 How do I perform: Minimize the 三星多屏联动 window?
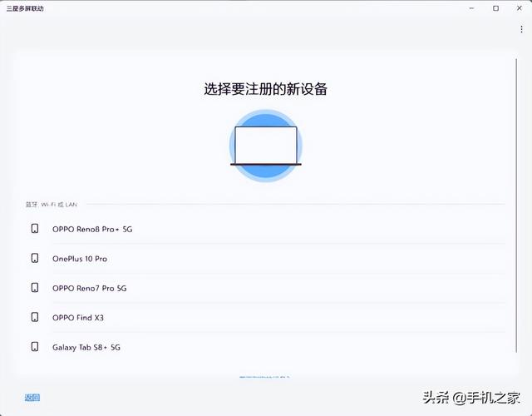click(x=471, y=8)
